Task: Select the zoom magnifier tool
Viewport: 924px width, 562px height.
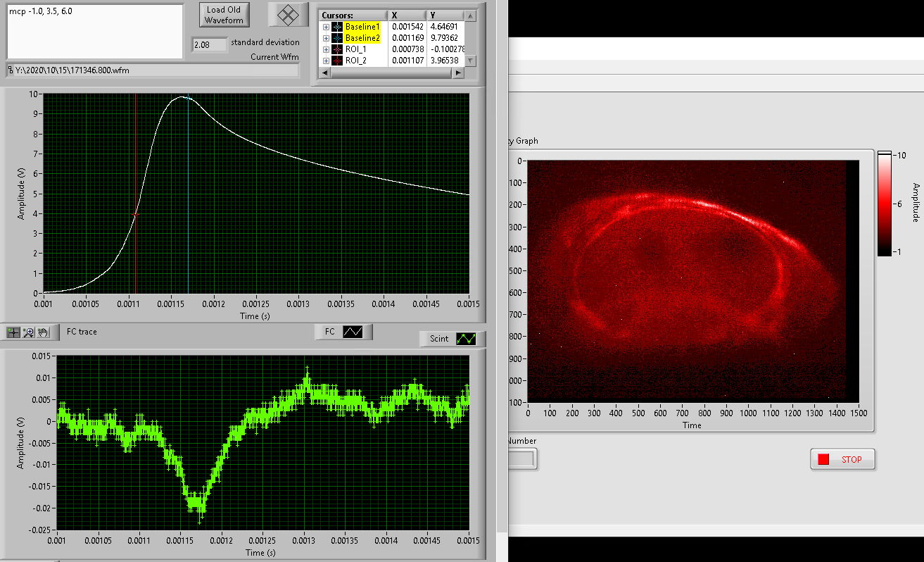Action: pos(28,332)
